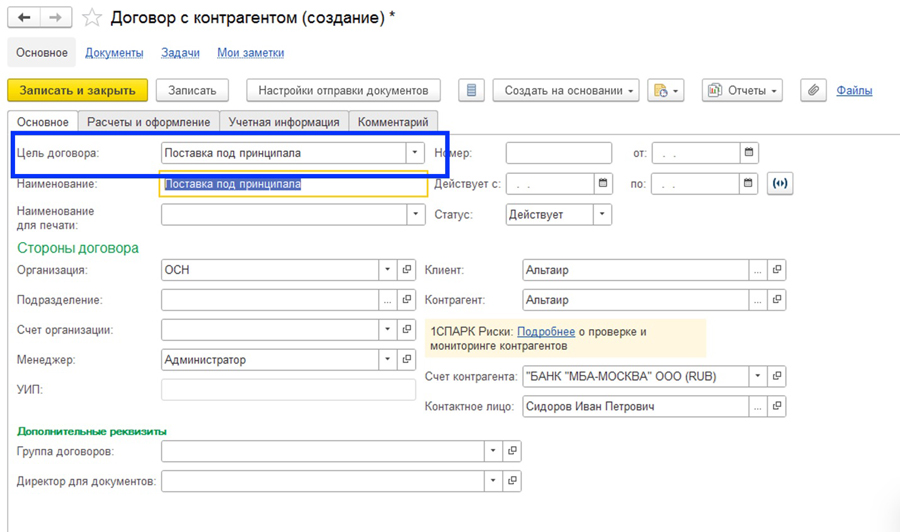Click 'Записать и закрыть' button

coord(77,90)
